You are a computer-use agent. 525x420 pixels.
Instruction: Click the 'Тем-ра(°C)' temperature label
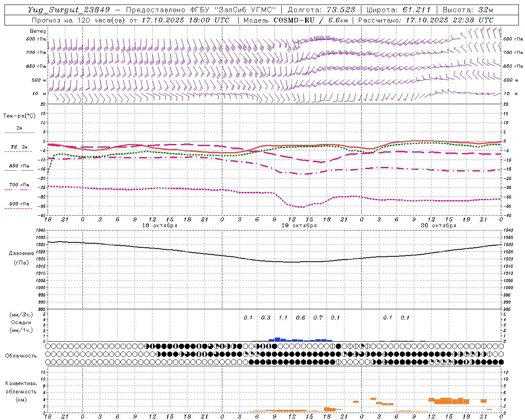[19, 116]
